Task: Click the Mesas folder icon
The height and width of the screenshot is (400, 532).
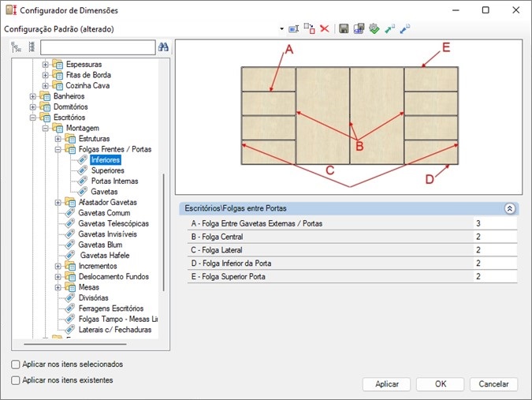Action: tap(70, 287)
